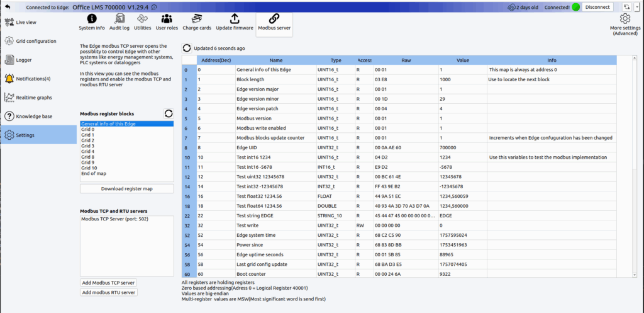This screenshot has width=644, height=313.
Task: Click the sync arrows icon beside Disconnect
Action: (x=626, y=8)
